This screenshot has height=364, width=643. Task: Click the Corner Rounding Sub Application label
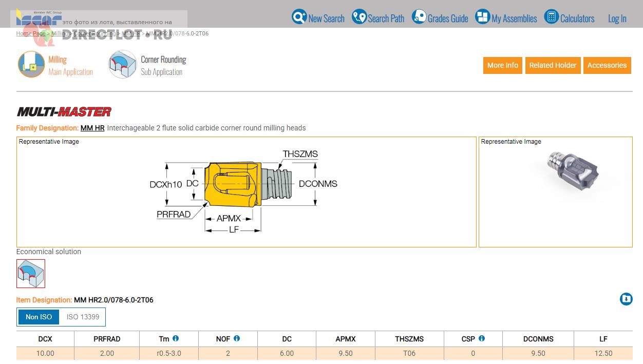pyautogui.click(x=163, y=66)
